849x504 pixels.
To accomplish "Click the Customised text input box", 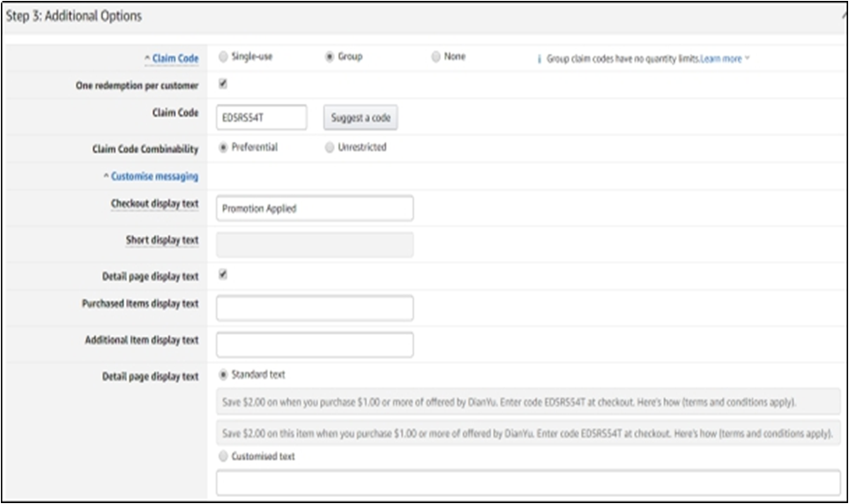I will click(527, 482).
